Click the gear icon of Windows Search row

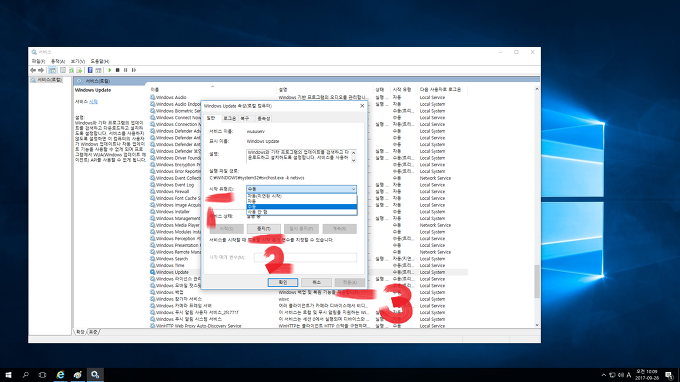click(153, 259)
